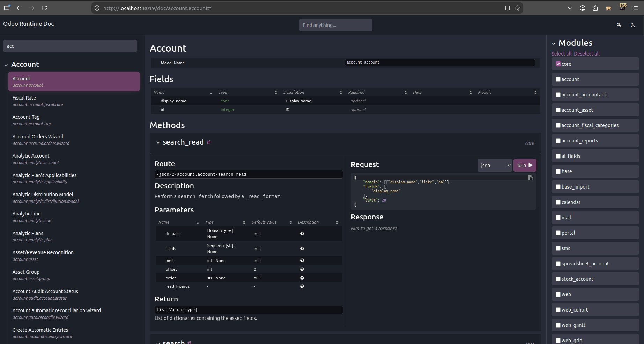Check the mail module checkbox
Image resolution: width=644 pixels, height=344 pixels.
coord(558,218)
